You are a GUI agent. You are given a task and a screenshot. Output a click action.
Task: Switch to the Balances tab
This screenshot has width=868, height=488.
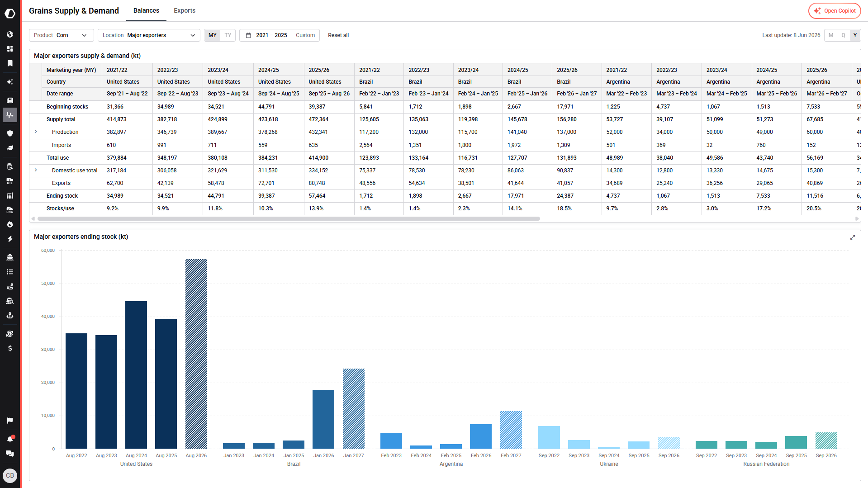point(146,10)
